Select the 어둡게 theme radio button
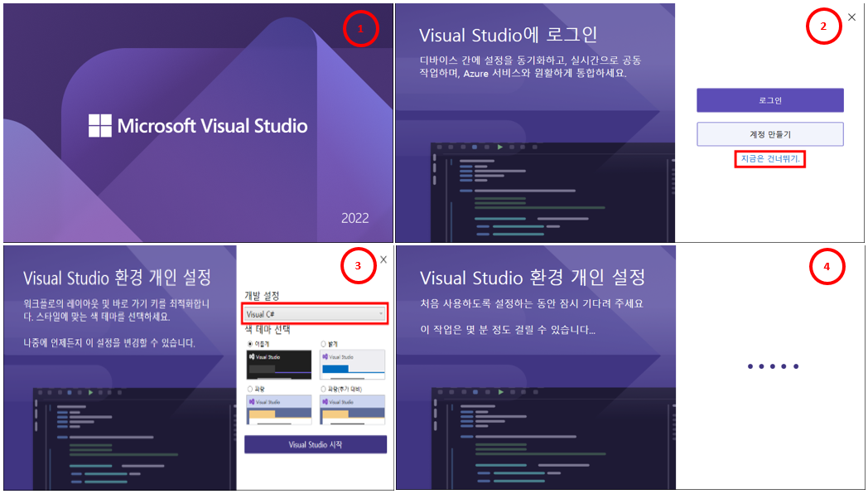Image resolution: width=868 pixels, height=494 pixels. click(249, 344)
